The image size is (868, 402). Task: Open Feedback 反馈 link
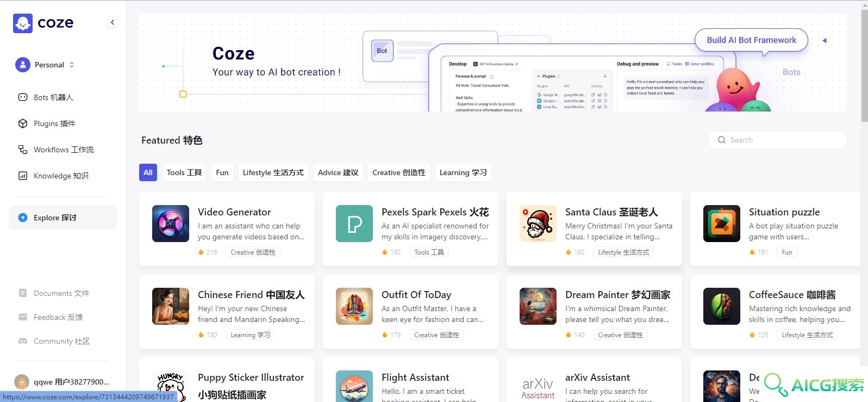pos(58,317)
